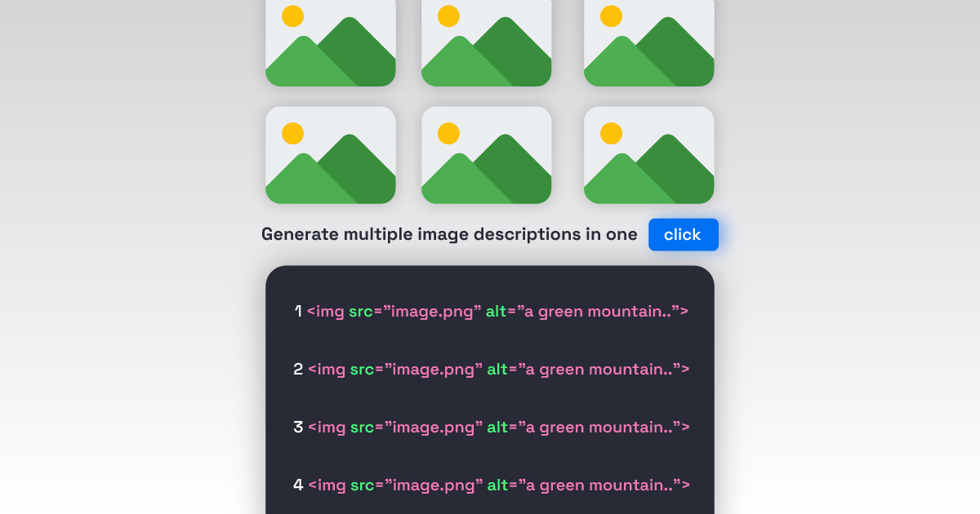980x514 pixels.
Task: Click the heading text about image descriptions
Action: (449, 234)
